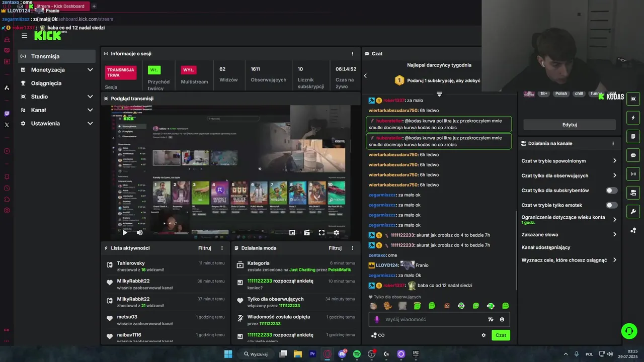Open the Opera sidebar history clock
The width and height of the screenshot is (644, 362).
7,188
